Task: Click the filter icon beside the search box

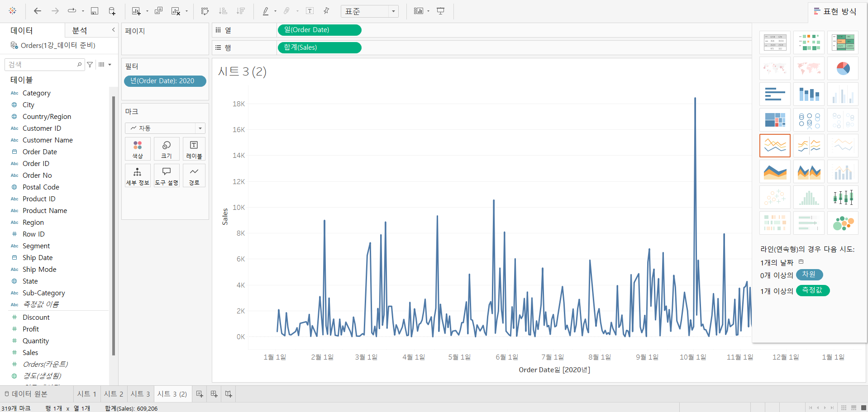Action: [x=90, y=65]
